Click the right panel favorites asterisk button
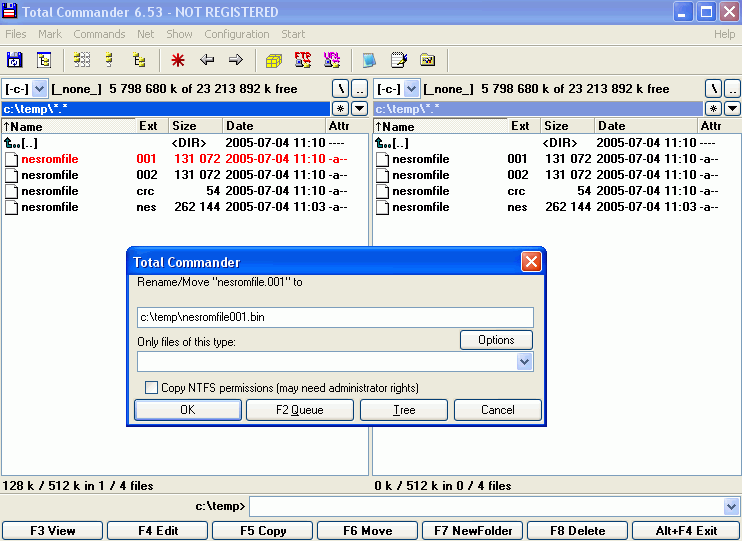742x541 pixels. (x=713, y=109)
